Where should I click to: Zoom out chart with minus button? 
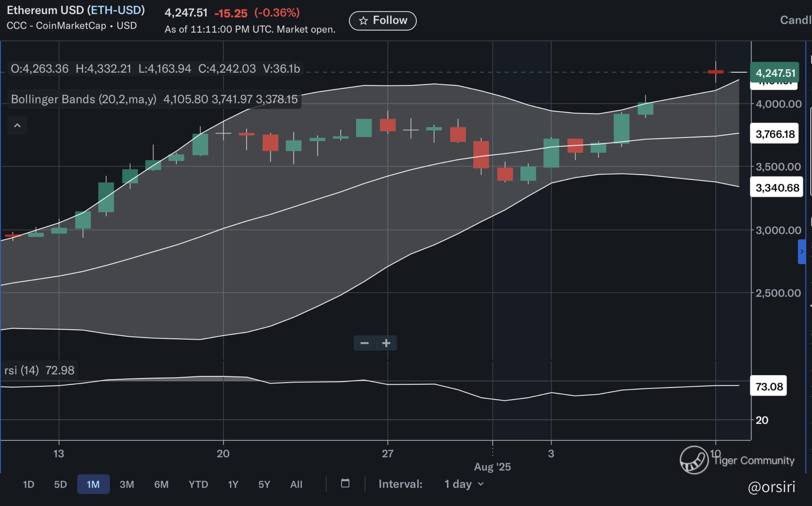pos(364,343)
